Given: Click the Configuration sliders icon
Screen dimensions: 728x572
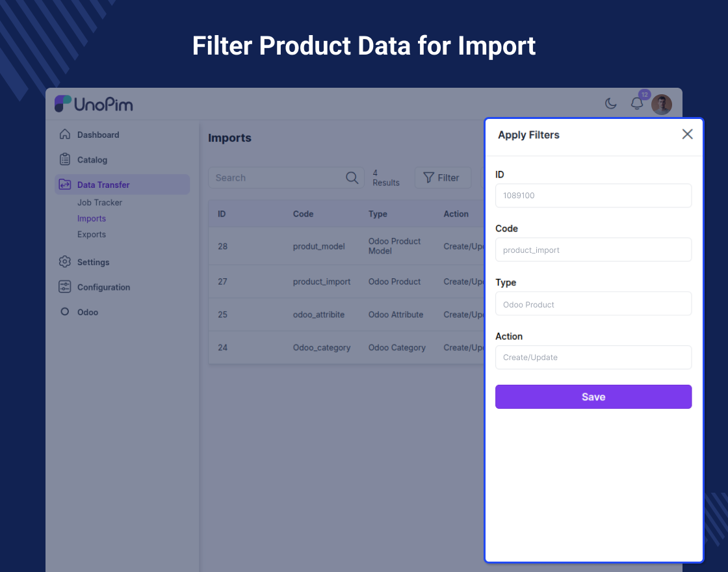Looking at the screenshot, I should click(x=65, y=287).
